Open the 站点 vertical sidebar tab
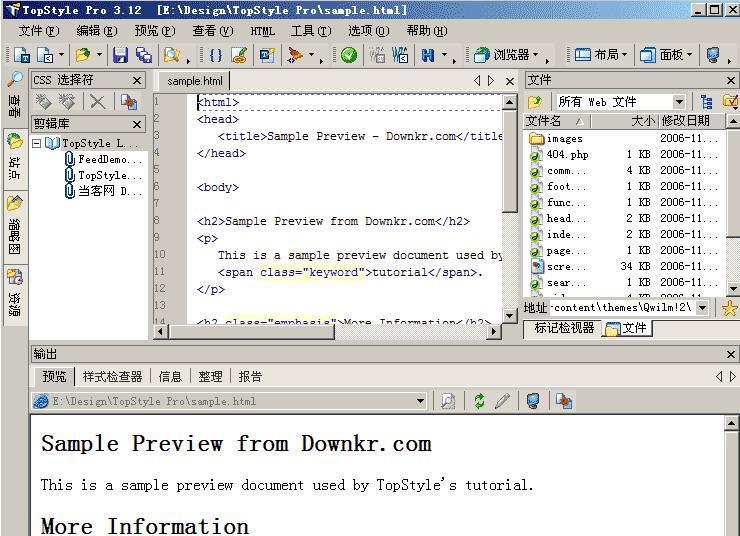This screenshot has width=740, height=536. (x=15, y=158)
